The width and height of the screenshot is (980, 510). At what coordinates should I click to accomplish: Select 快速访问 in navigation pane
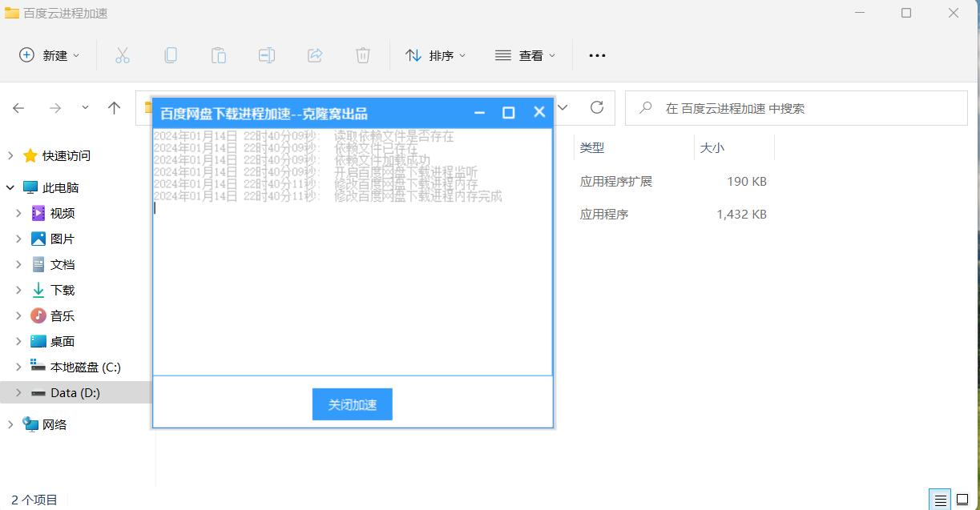point(67,155)
